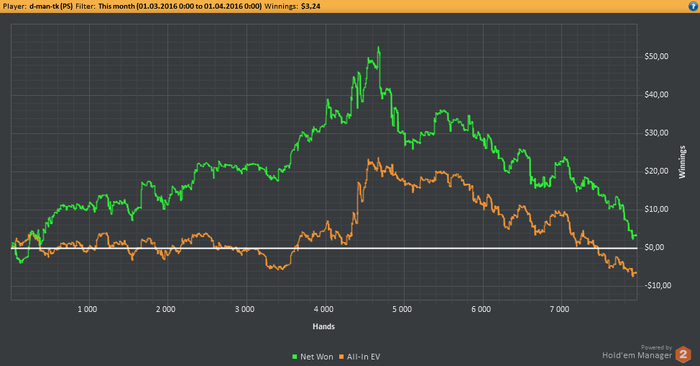Click the player name d-man-tk (PS)
This screenshot has width=700, height=366.
(50, 6)
